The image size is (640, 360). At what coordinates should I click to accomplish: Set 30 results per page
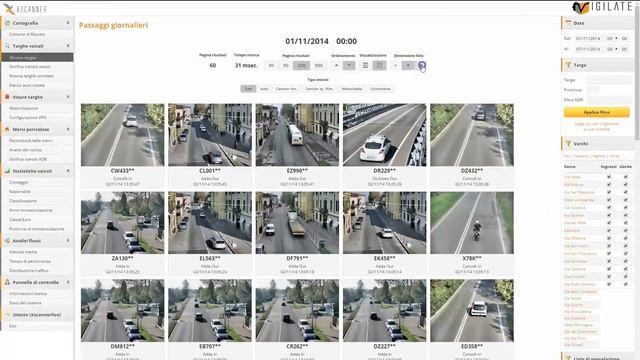[271, 65]
